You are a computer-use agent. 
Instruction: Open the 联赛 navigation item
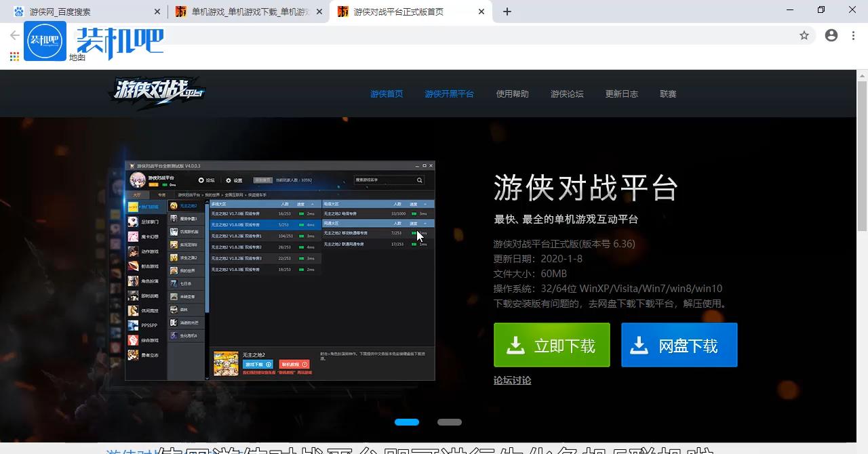pyautogui.click(x=668, y=94)
